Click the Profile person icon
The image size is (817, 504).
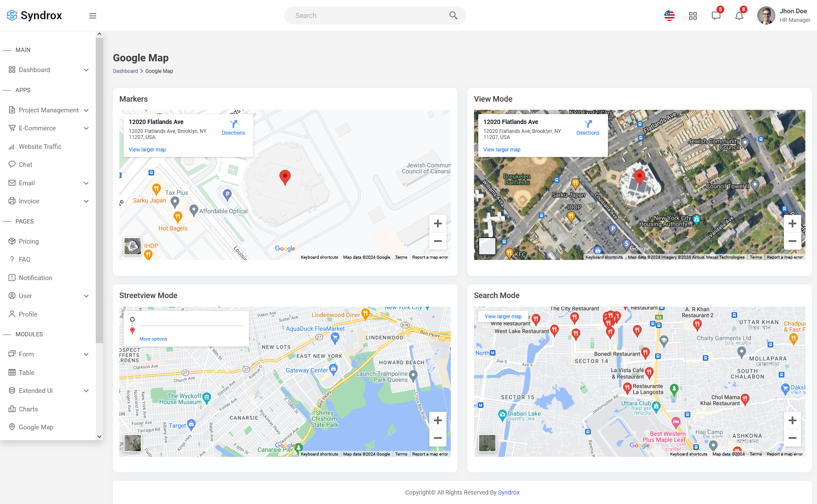click(x=12, y=314)
